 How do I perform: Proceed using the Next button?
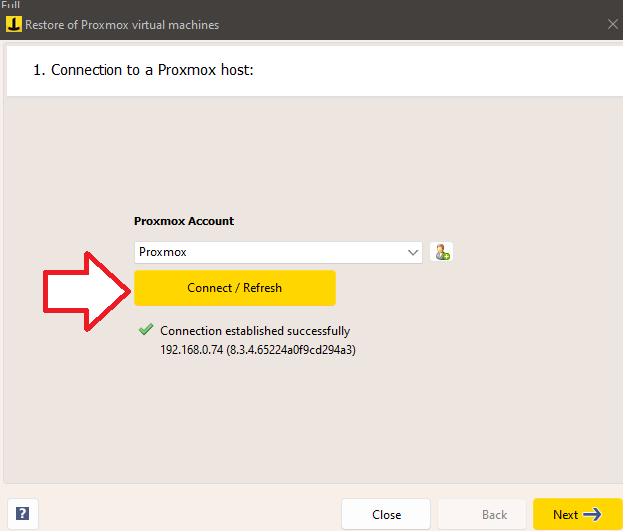pos(577,515)
